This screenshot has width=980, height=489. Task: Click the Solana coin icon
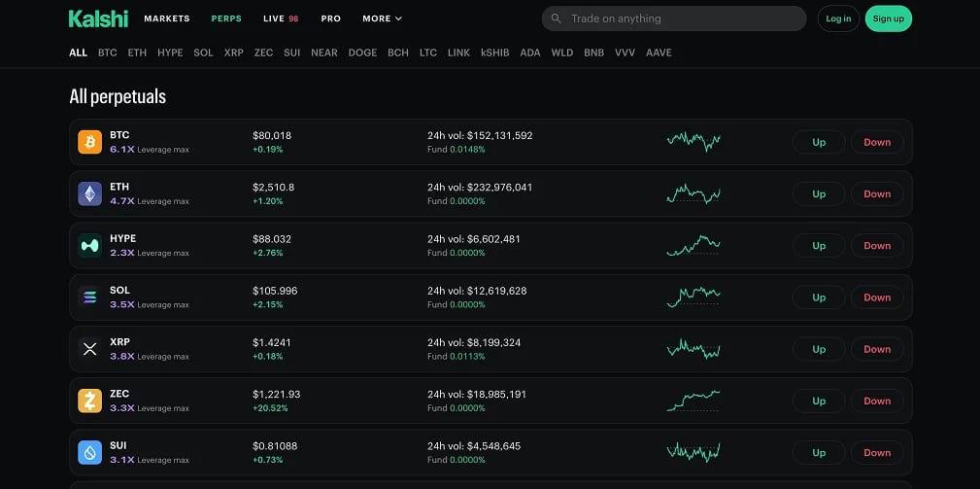(90, 297)
